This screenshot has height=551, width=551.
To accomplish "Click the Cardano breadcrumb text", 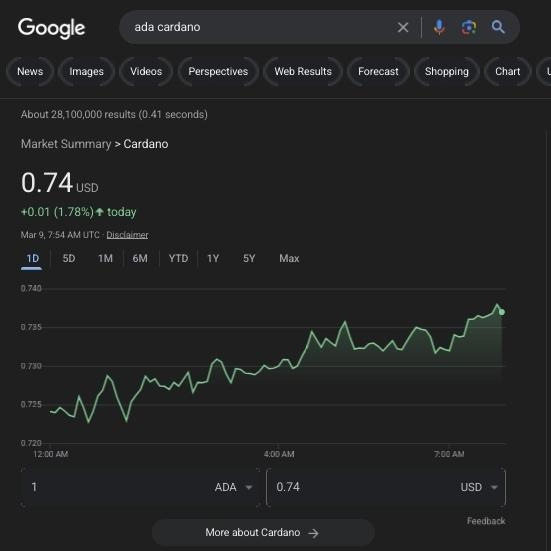I will coord(146,144).
